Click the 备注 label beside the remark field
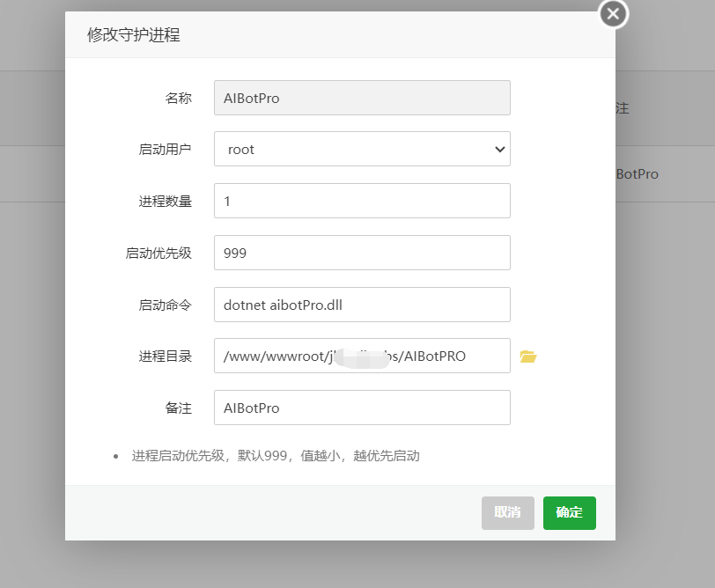 coord(178,408)
